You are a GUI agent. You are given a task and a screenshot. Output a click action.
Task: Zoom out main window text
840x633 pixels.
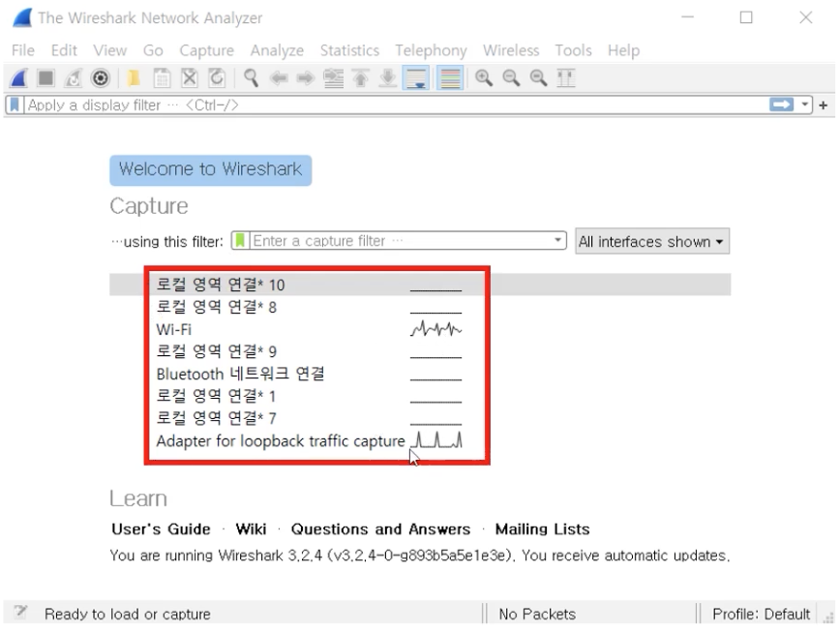coord(511,78)
